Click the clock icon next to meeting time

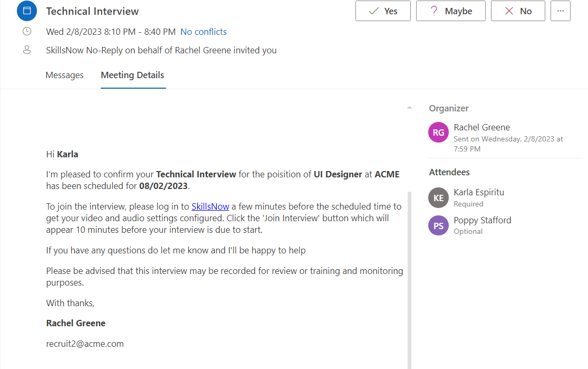click(27, 32)
